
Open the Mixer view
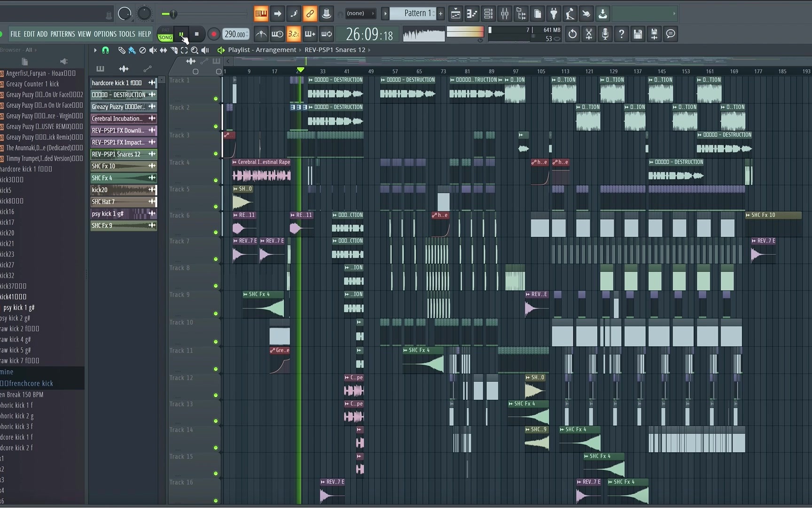point(505,14)
